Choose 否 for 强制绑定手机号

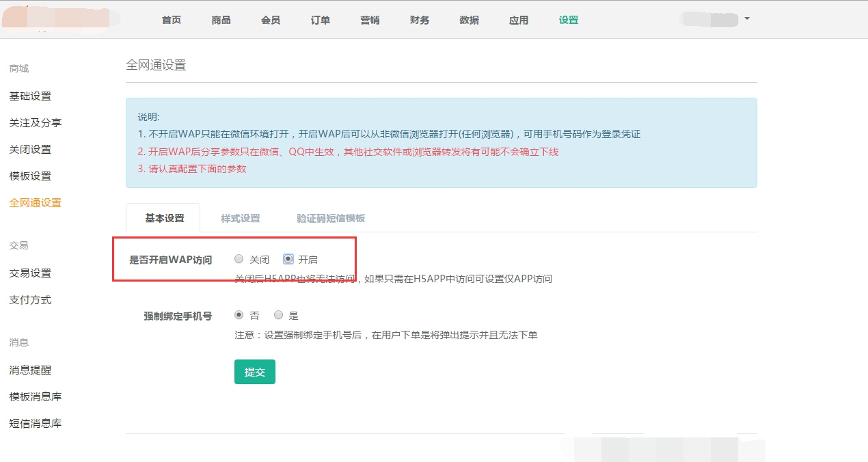239,315
